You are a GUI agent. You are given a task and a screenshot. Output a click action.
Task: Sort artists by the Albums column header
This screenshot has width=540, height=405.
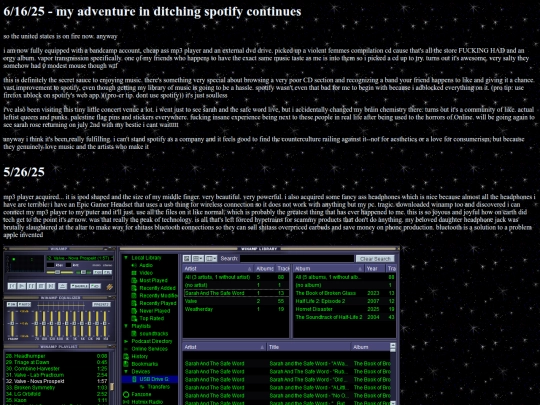coord(264,269)
